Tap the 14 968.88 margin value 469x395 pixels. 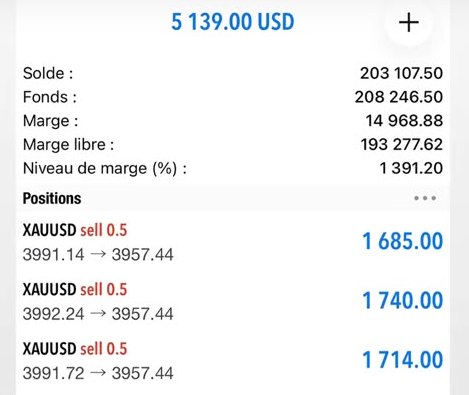404,121
